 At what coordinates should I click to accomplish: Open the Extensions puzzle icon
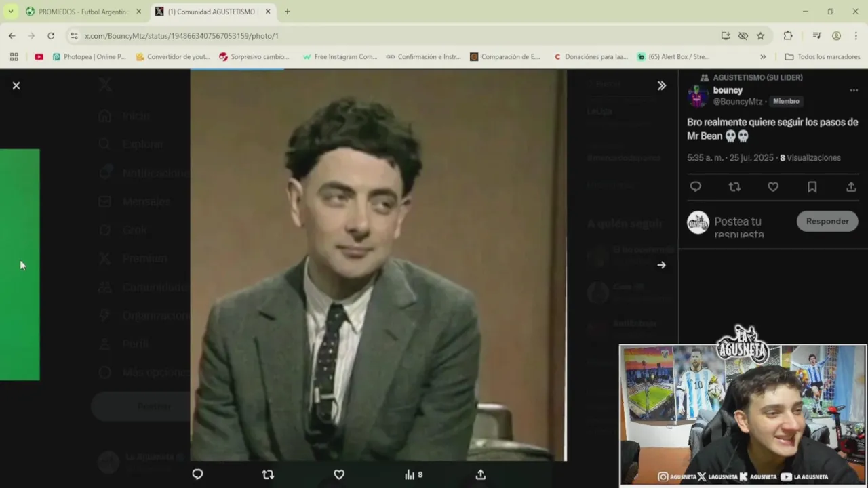tap(788, 36)
